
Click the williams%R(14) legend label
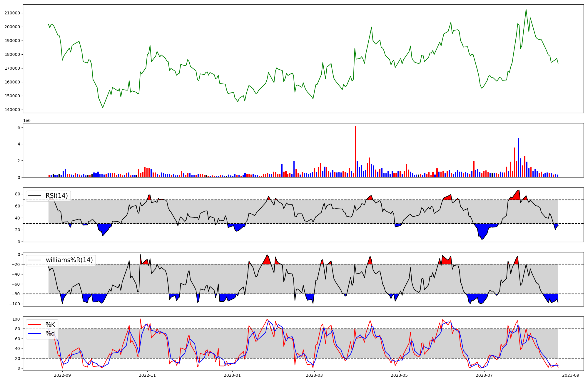click(69, 260)
